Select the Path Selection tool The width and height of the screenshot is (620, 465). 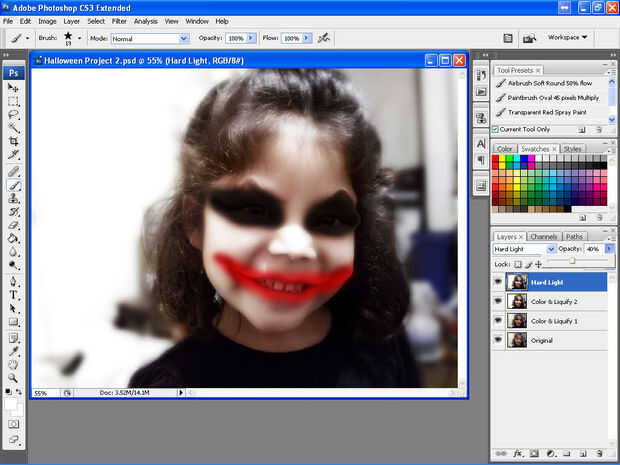[x=13, y=308]
